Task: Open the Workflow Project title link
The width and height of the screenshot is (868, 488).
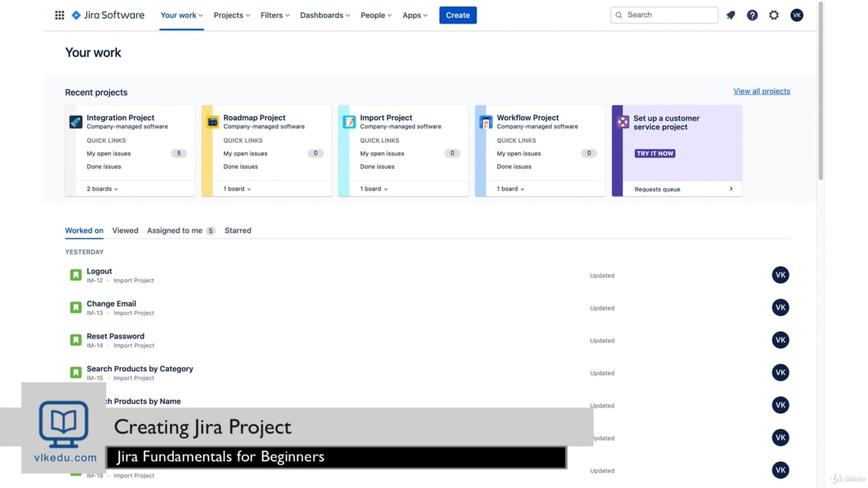Action: click(x=528, y=117)
